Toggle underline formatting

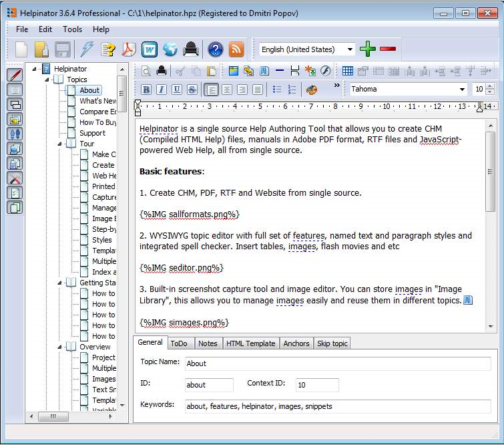(177, 90)
